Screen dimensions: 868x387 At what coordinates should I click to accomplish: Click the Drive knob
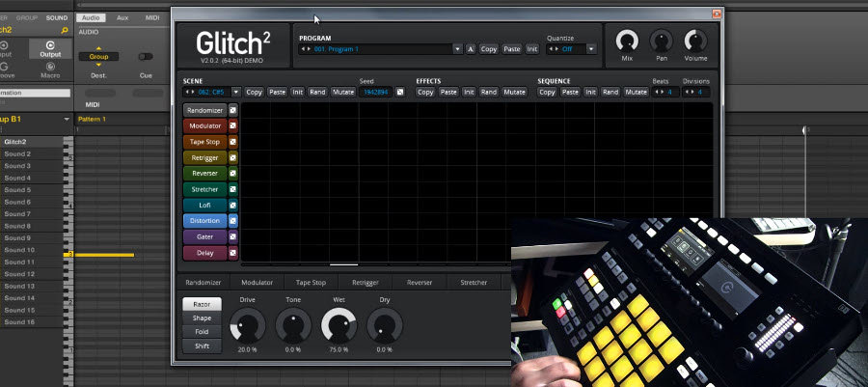[x=248, y=325]
